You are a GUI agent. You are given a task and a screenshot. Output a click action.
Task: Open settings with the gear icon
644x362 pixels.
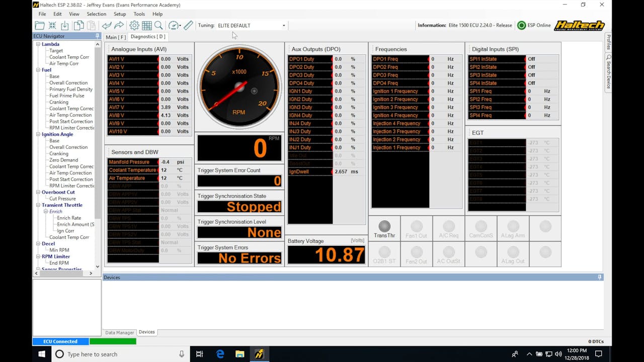[x=134, y=26]
